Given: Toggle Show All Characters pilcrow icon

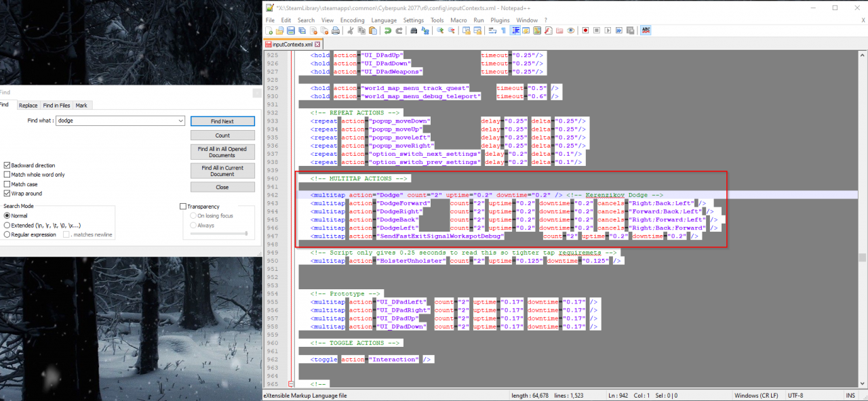Looking at the screenshot, I should pyautogui.click(x=503, y=30).
